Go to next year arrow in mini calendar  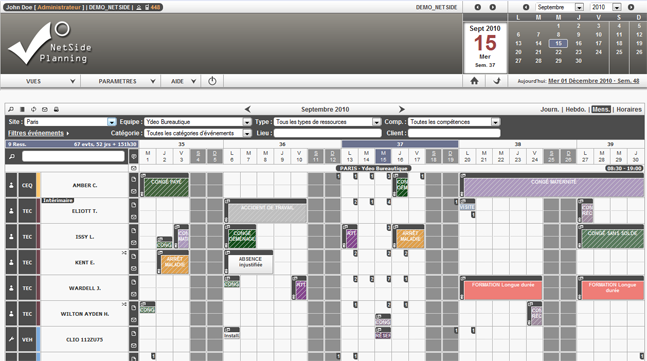(x=631, y=7)
